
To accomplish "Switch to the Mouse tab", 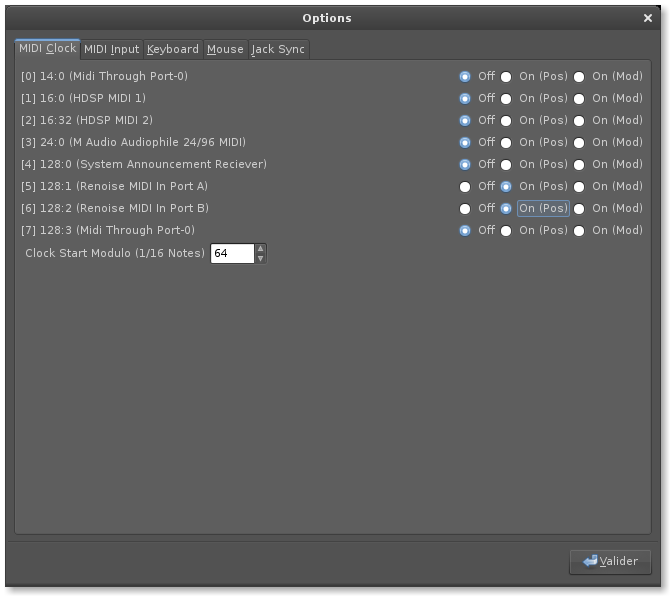I will (225, 49).
